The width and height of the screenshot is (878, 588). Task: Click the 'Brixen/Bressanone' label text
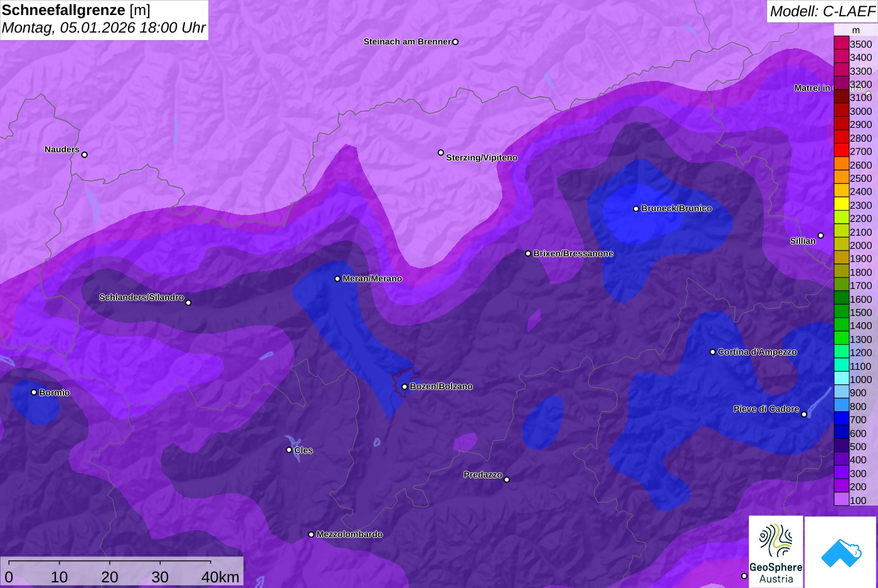click(x=573, y=253)
